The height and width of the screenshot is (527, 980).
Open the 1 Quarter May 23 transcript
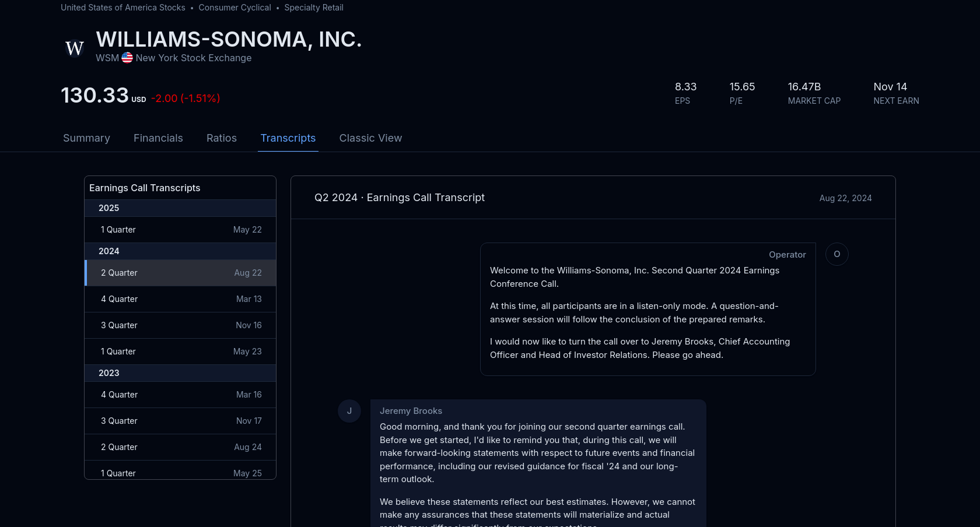(180, 352)
